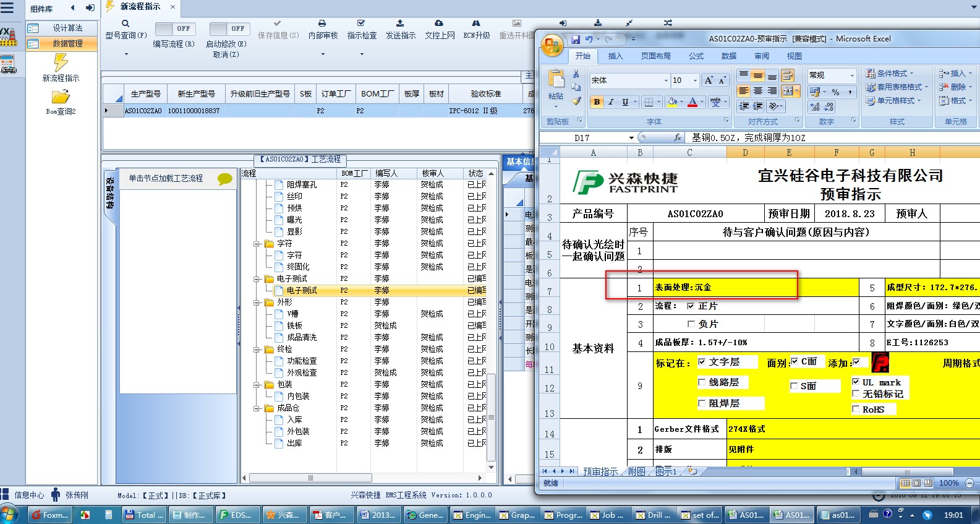The image size is (980, 524).
Task: Click the insert function fx icon
Action: pos(678,137)
